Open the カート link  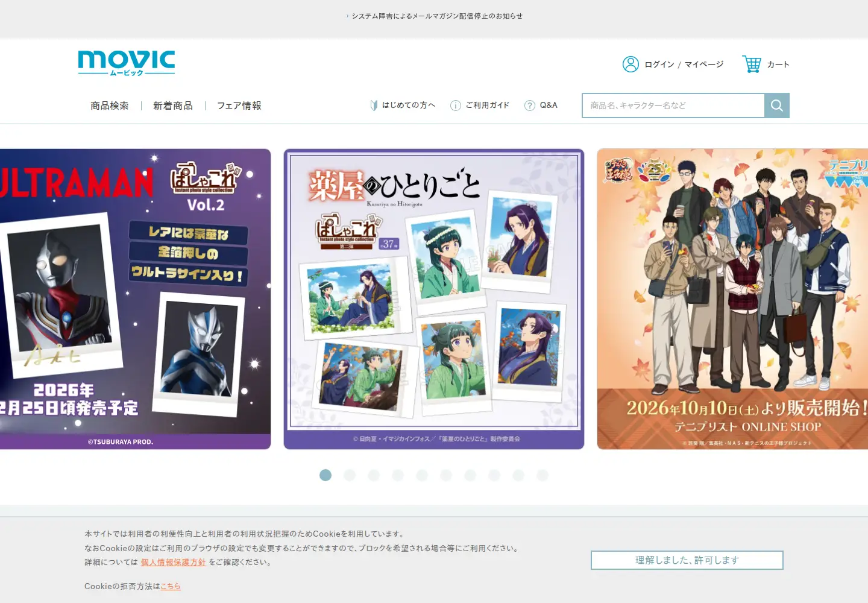[x=778, y=64]
